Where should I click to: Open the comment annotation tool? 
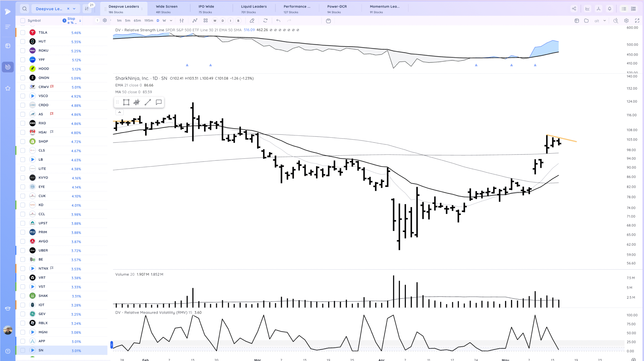158,102
